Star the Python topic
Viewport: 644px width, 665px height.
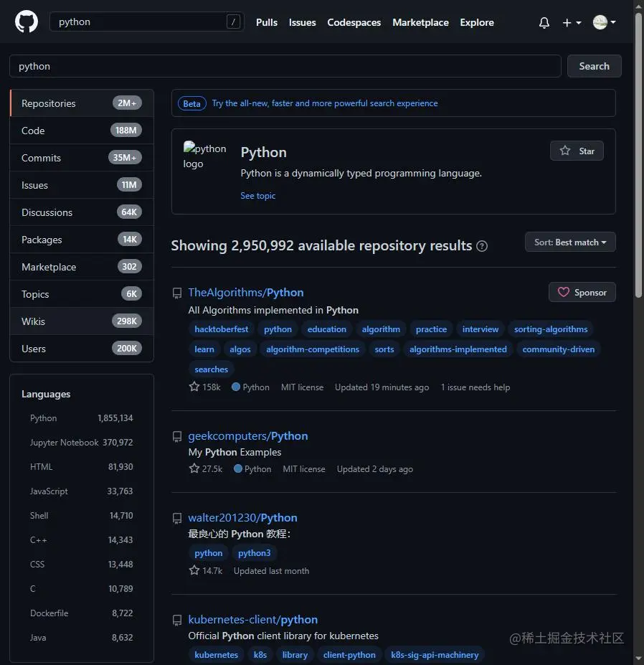pos(577,151)
